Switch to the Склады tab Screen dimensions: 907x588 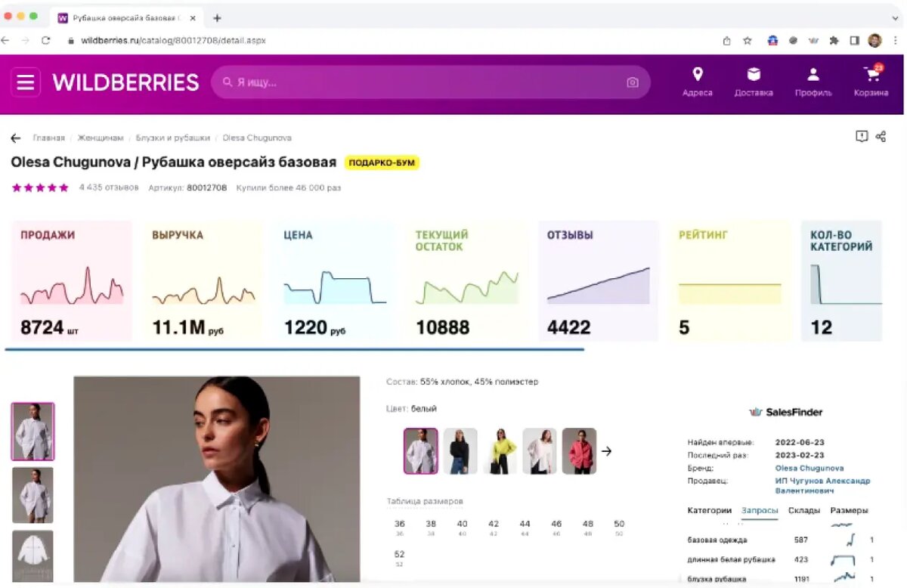[804, 510]
